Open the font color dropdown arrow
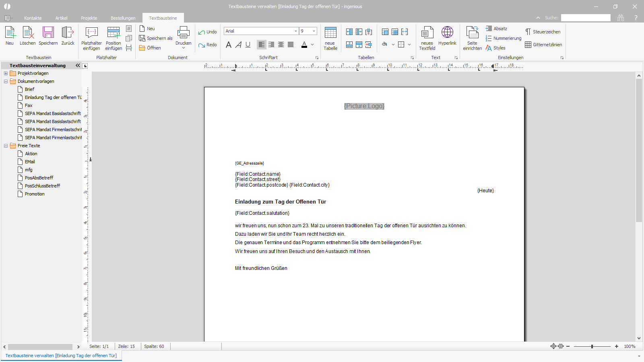Screen dimensions: 644x362 tap(312, 45)
